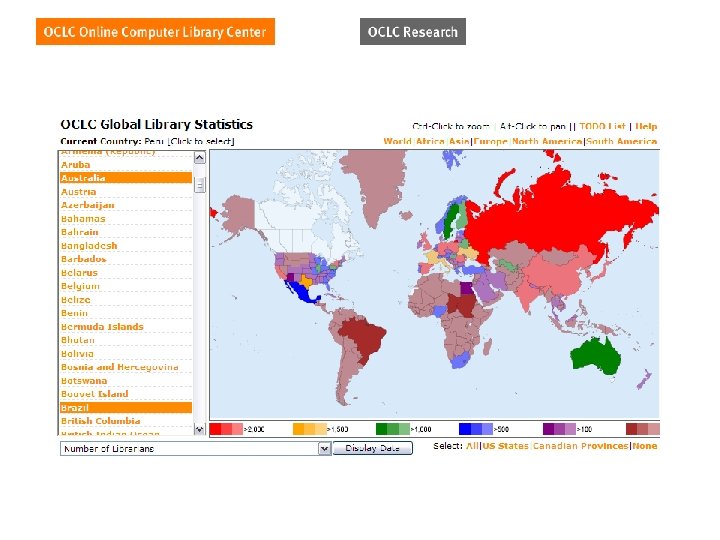Open the OCLC Online Computer Library Center banner
Viewport: 720px width, 540px height.
coord(155,32)
